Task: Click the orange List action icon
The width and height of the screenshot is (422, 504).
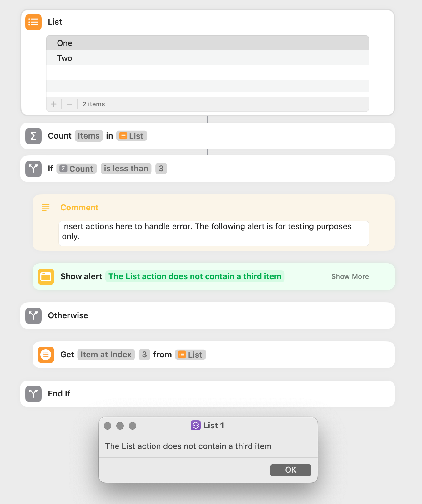Action: tap(33, 22)
